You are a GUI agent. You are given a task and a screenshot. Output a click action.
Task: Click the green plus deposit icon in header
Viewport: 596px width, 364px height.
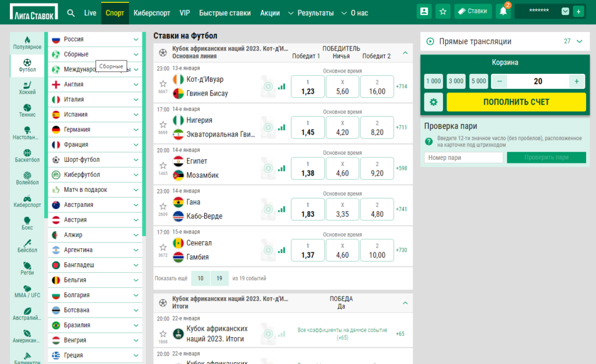click(x=579, y=12)
